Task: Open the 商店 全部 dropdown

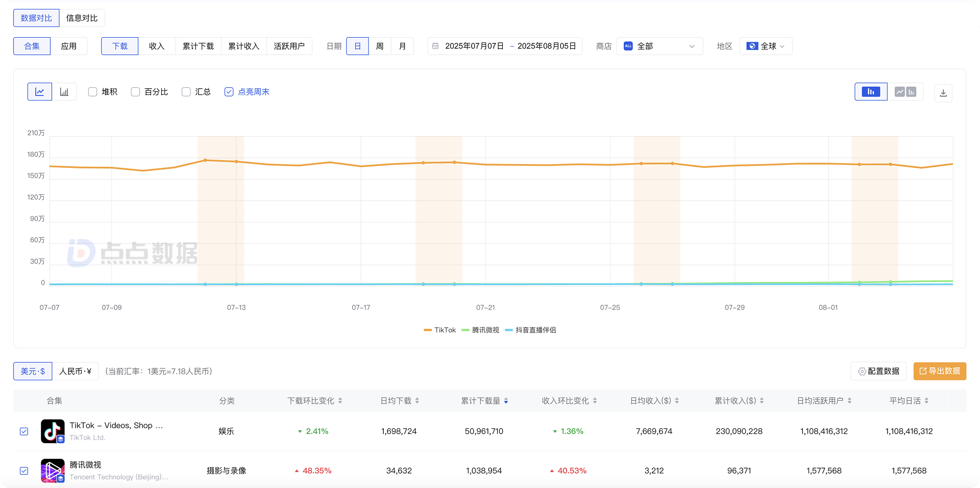Action: click(659, 46)
